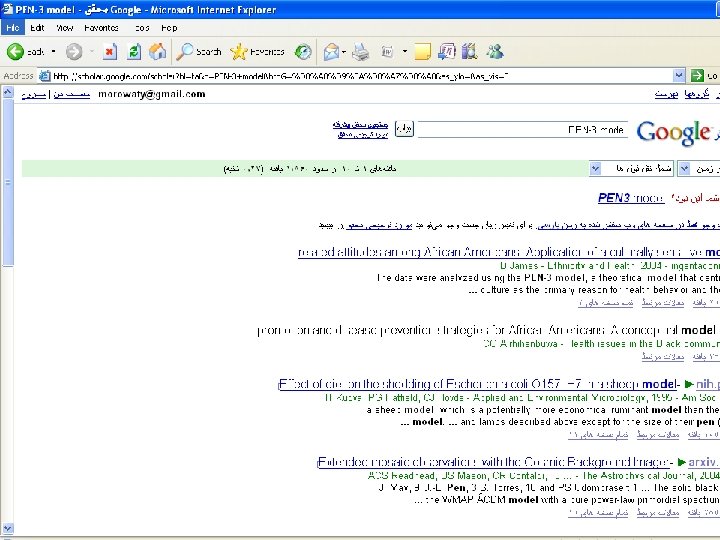Open the address bar URL dropdown
The height and width of the screenshot is (540, 720).
pyautogui.click(x=679, y=76)
